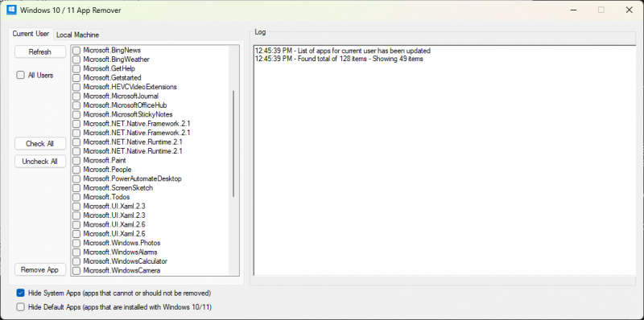Click the Uncheck All button
Viewport: 644px width, 320px height.
tap(40, 162)
